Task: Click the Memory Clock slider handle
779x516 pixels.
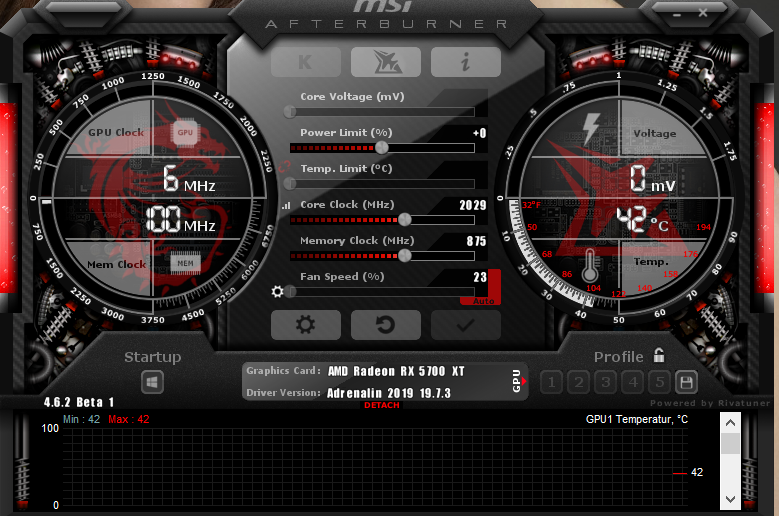Action: tap(405, 255)
